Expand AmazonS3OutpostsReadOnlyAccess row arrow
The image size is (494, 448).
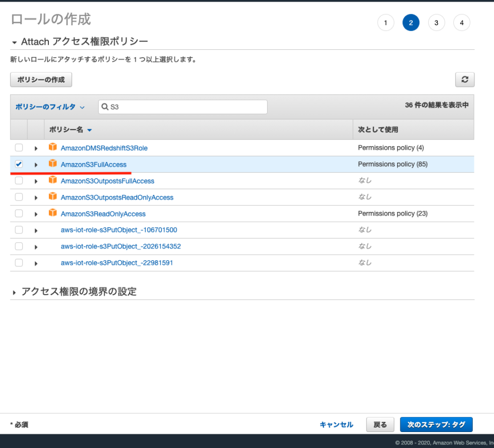[36, 198]
